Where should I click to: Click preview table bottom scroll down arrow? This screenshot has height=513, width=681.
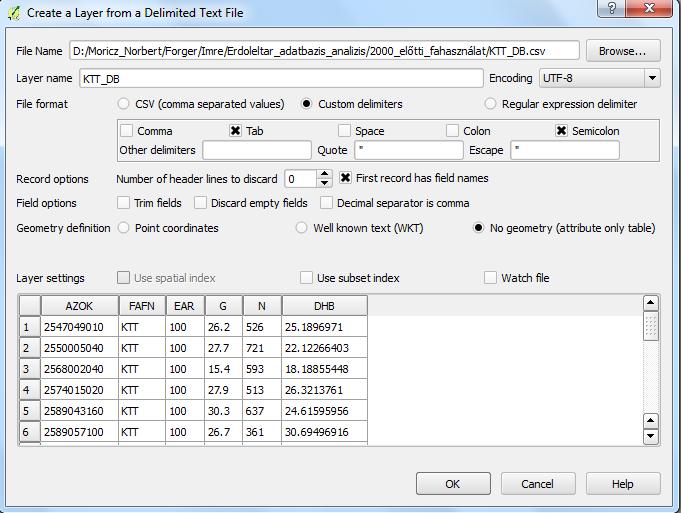click(651, 436)
